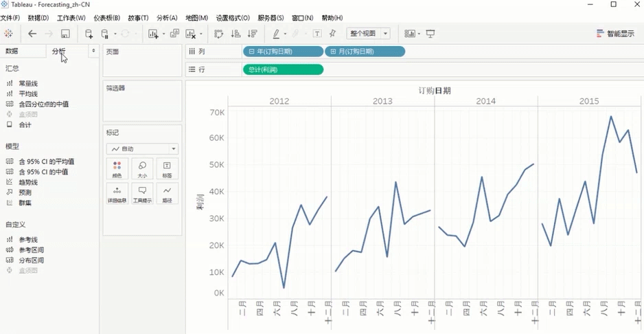Click the 智能显示 Show Me button
This screenshot has height=334, width=644.
[x=615, y=34]
